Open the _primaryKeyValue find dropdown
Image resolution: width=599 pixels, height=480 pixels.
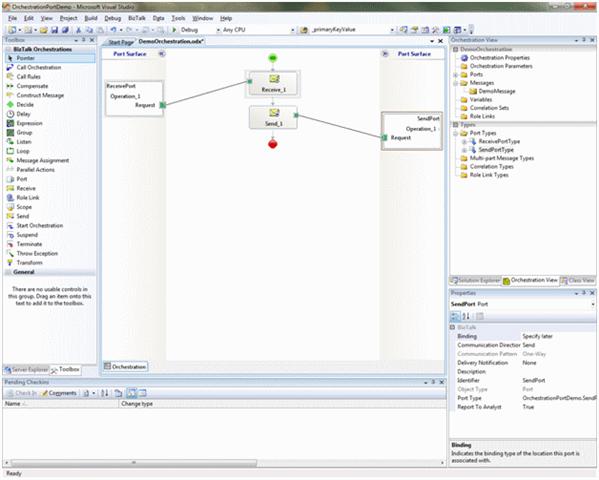coord(392,30)
